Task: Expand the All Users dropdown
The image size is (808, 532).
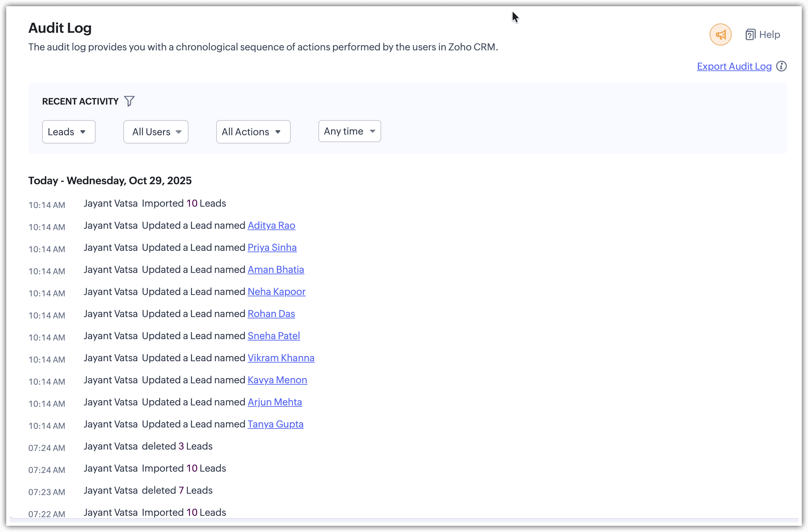Action: (156, 132)
